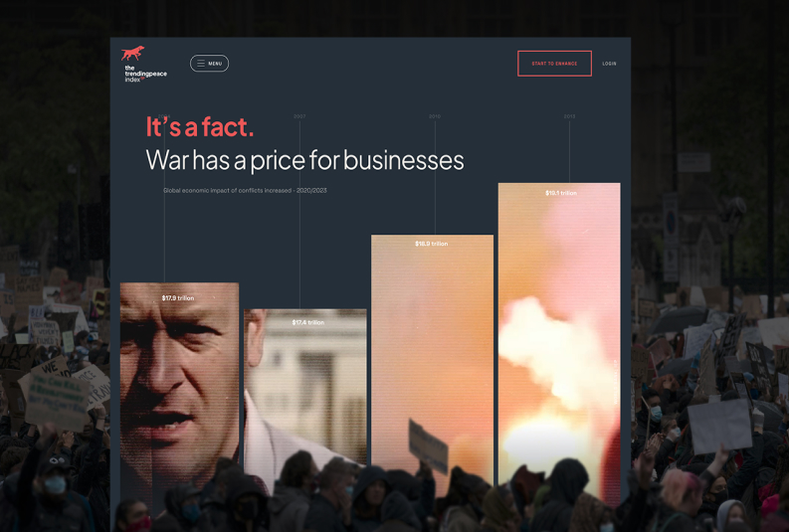Click the global economic impact caption text
Viewport: 789px width, 532px height.
245,191
